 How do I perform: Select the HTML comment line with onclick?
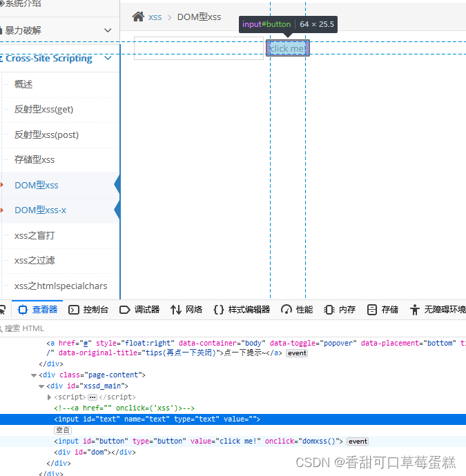pyautogui.click(x=124, y=408)
